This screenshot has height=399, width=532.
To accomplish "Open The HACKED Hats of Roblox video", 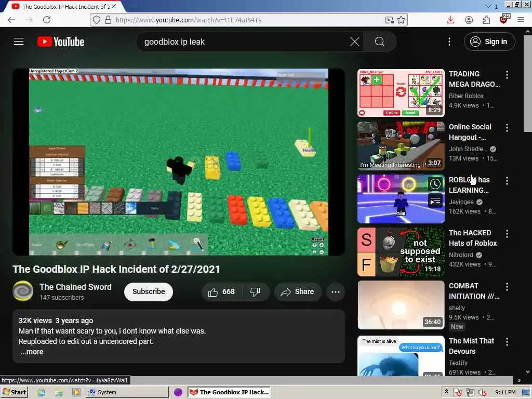I will pos(401,252).
